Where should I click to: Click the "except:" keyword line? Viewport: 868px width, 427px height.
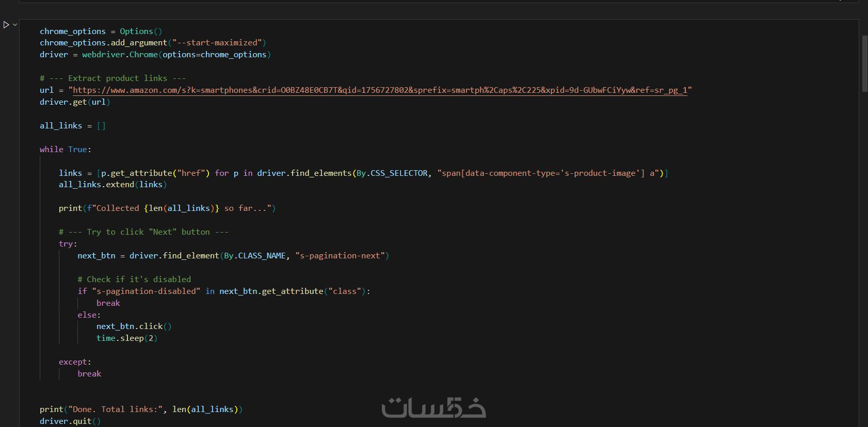(75, 362)
